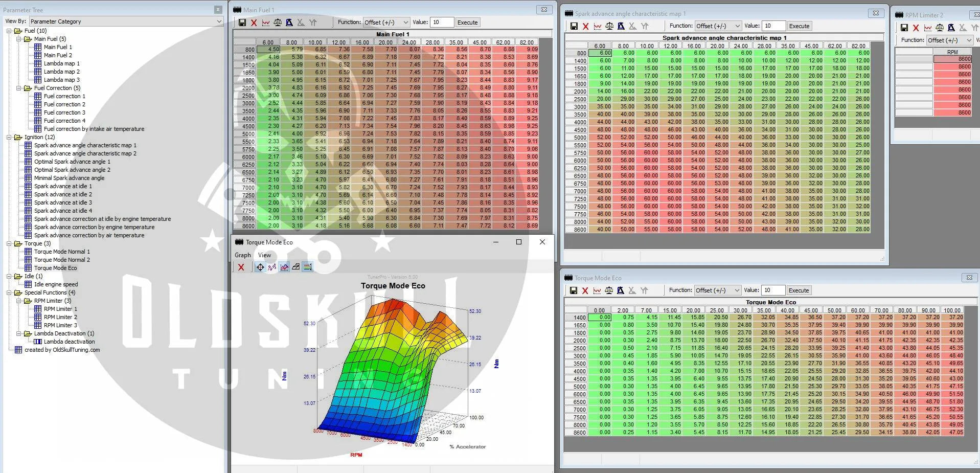Click Execute button in Torque Mode Eco table window
The width and height of the screenshot is (980, 473).
(798, 290)
